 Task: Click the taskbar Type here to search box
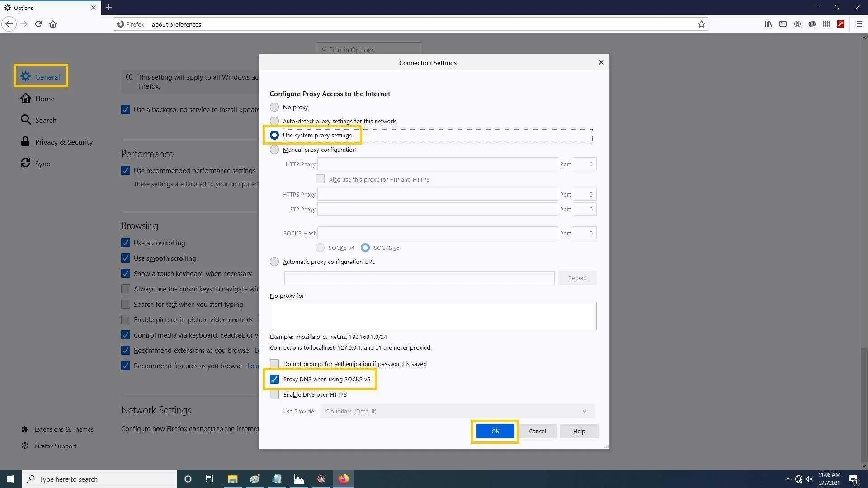tap(99, 479)
